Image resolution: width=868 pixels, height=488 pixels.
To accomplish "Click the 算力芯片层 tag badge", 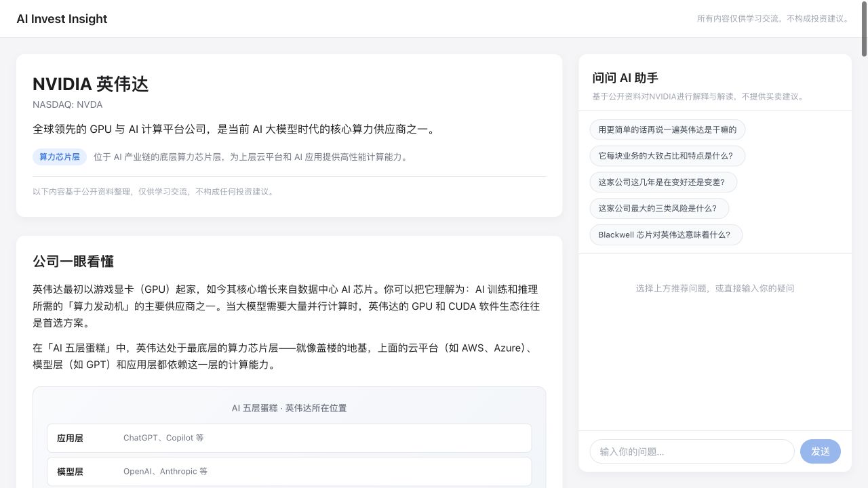I will click(60, 157).
